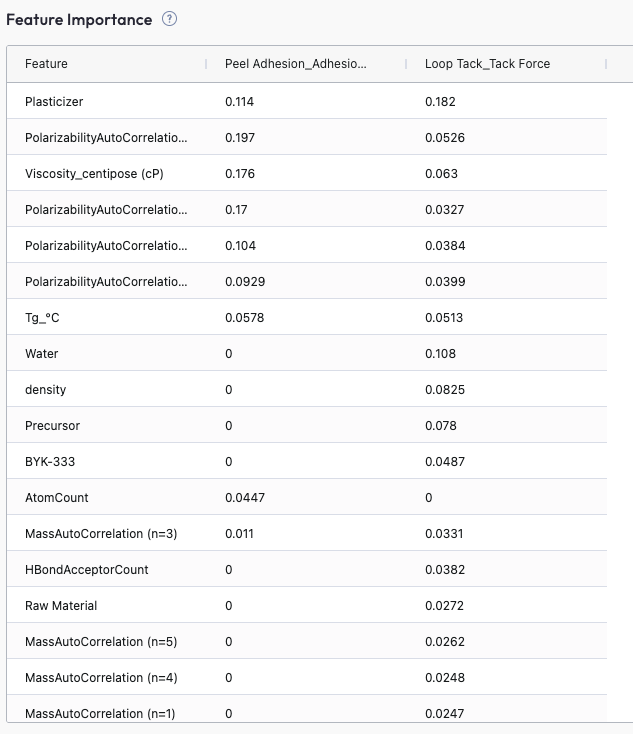Select the AtomCount row
The height and width of the screenshot is (734, 633).
tap(307, 498)
